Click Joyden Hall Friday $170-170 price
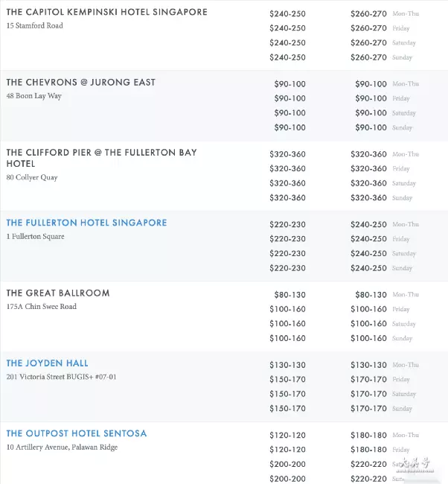This screenshot has width=448, height=484. coord(368,379)
